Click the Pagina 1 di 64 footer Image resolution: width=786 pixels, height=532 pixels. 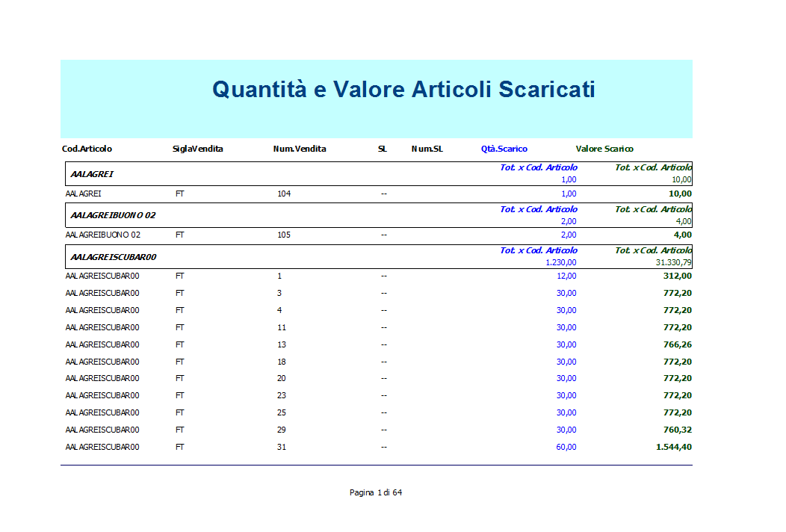[x=376, y=492]
